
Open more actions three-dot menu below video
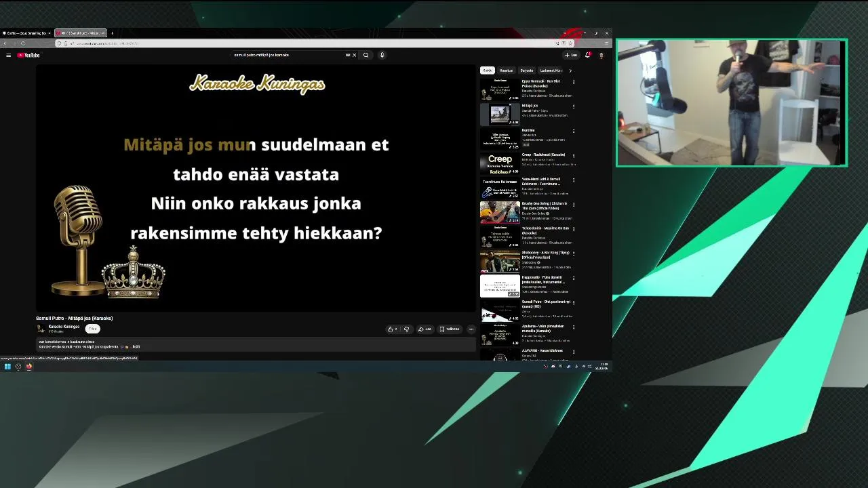pyautogui.click(x=471, y=329)
